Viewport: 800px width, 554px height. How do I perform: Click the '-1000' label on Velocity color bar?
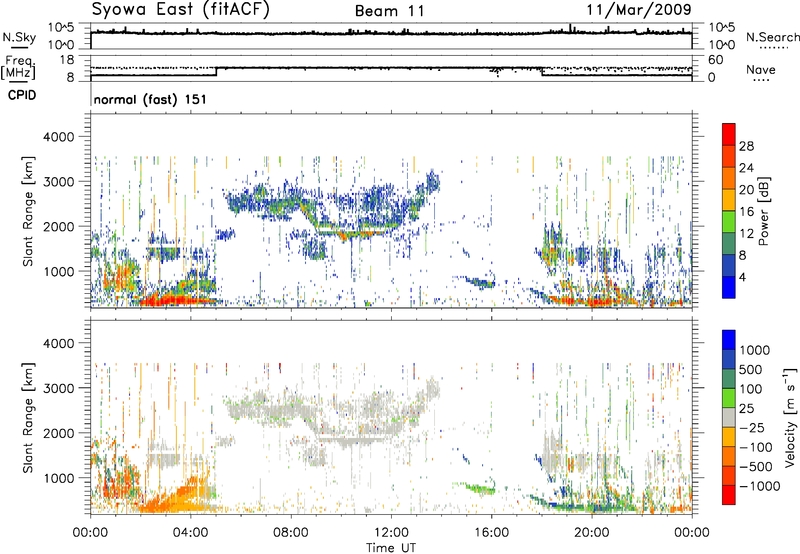(760, 486)
